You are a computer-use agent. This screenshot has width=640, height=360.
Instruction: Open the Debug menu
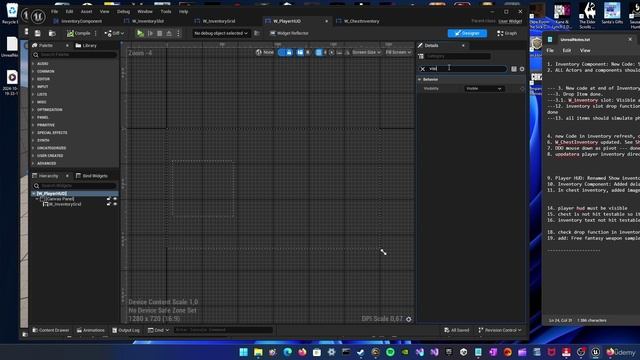click(x=123, y=11)
